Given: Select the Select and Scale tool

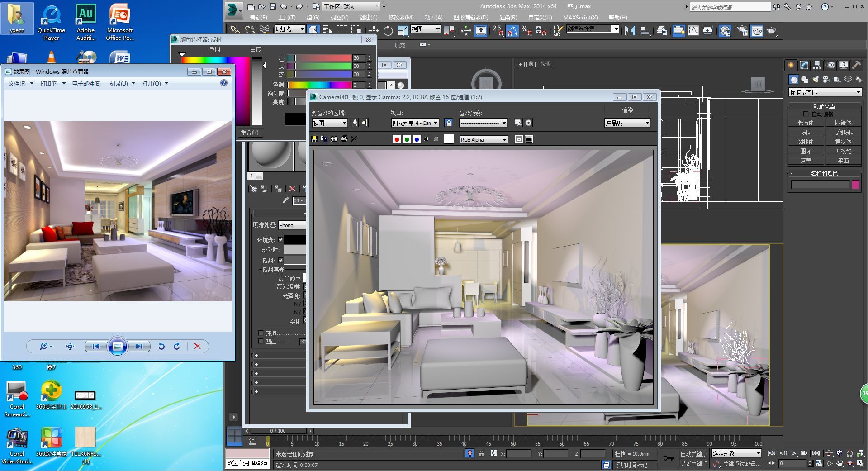Looking at the screenshot, I should pos(403,30).
